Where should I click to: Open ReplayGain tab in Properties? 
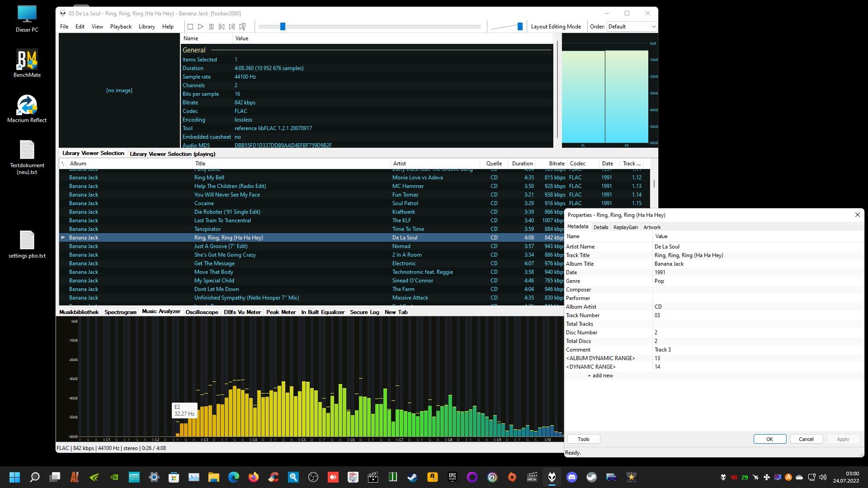pyautogui.click(x=626, y=227)
